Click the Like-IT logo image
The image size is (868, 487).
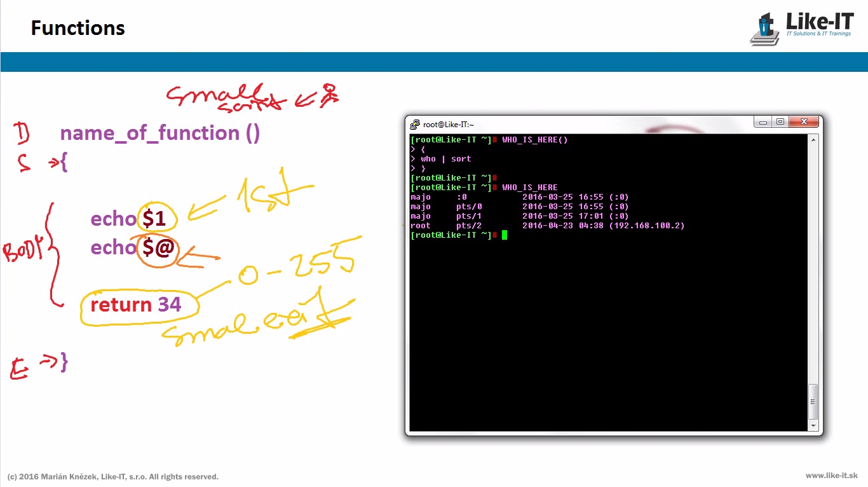point(802,28)
